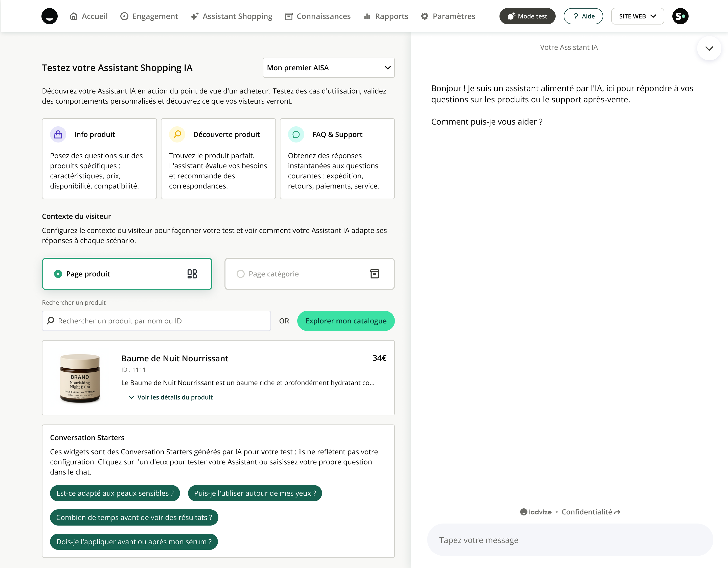
Task: Click the archive icon in Page catégorie
Action: [x=374, y=274]
